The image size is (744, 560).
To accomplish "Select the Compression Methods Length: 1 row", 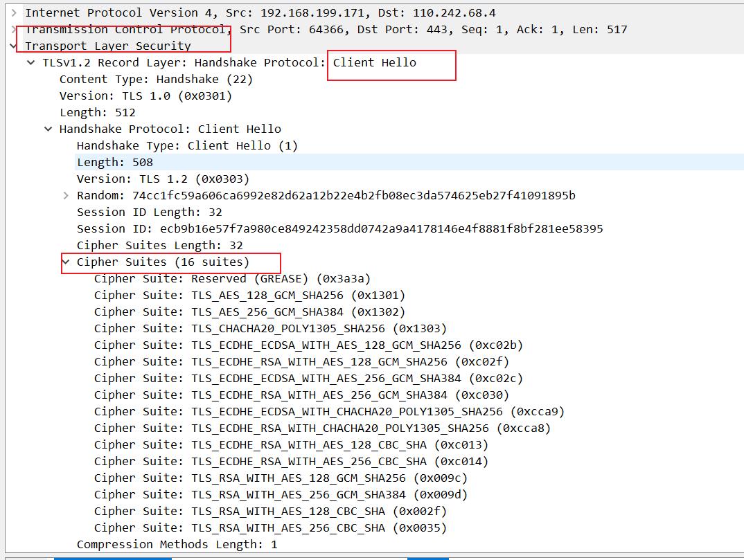I will (177, 544).
